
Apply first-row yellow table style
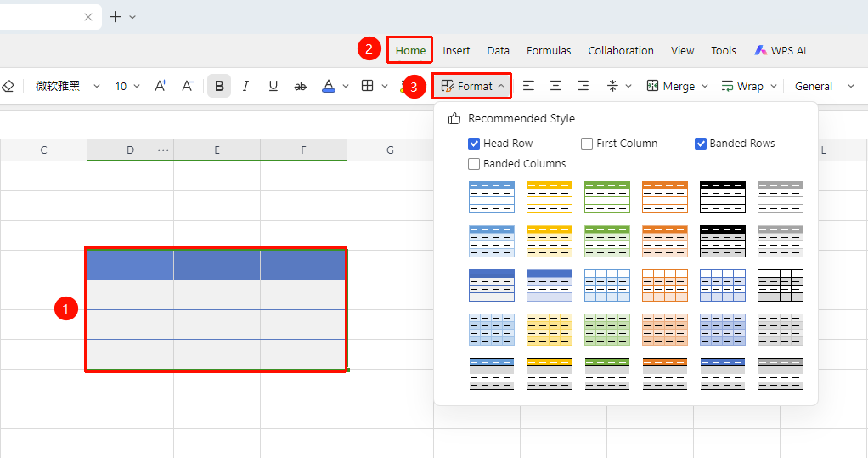pyautogui.click(x=550, y=197)
